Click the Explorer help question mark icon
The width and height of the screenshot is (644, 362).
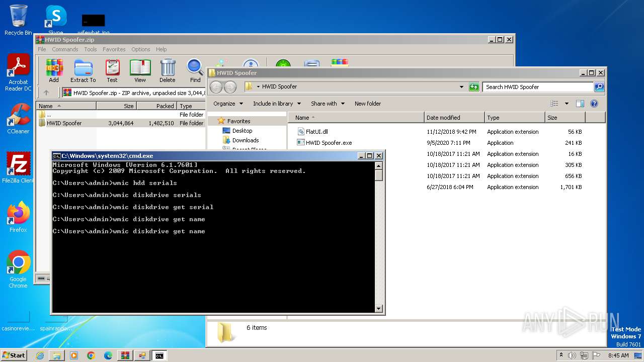594,104
